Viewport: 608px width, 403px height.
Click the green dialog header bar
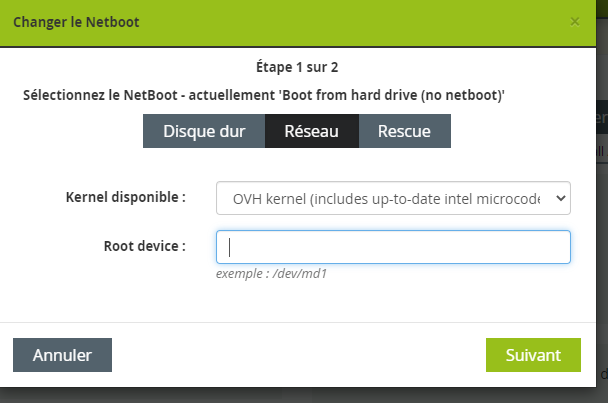tap(298, 23)
